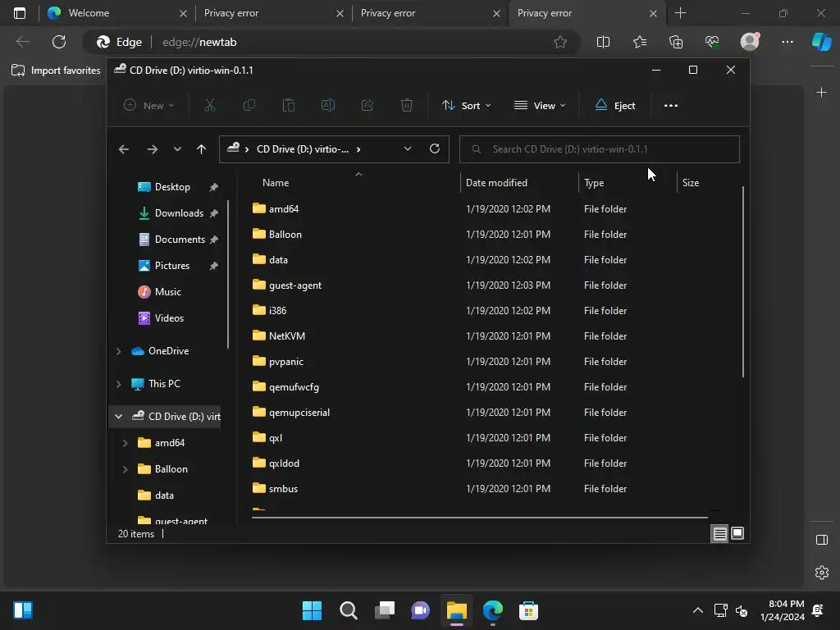Open taskbar Search
This screenshot has height=630, width=840.
(x=348, y=610)
